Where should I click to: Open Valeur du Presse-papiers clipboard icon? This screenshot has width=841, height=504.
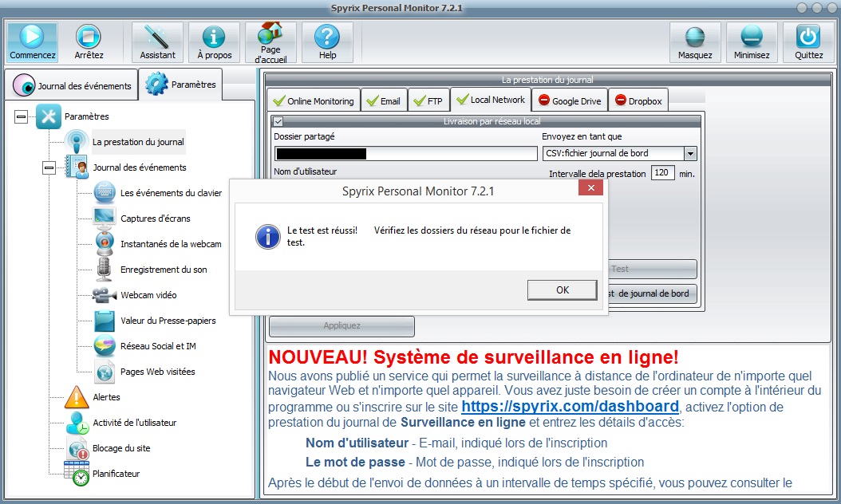pyautogui.click(x=105, y=321)
